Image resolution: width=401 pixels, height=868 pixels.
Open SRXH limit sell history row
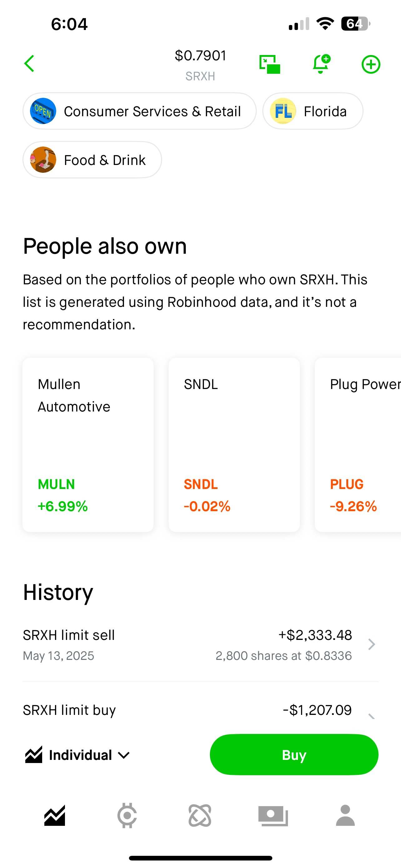pos(200,645)
